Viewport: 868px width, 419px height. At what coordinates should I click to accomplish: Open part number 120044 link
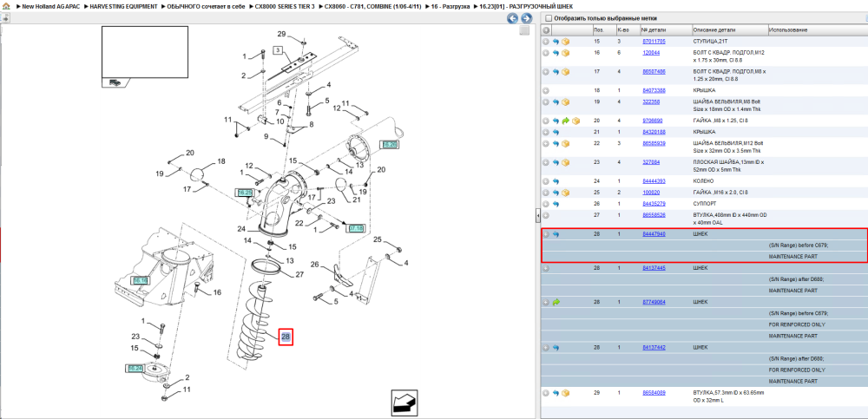click(651, 53)
